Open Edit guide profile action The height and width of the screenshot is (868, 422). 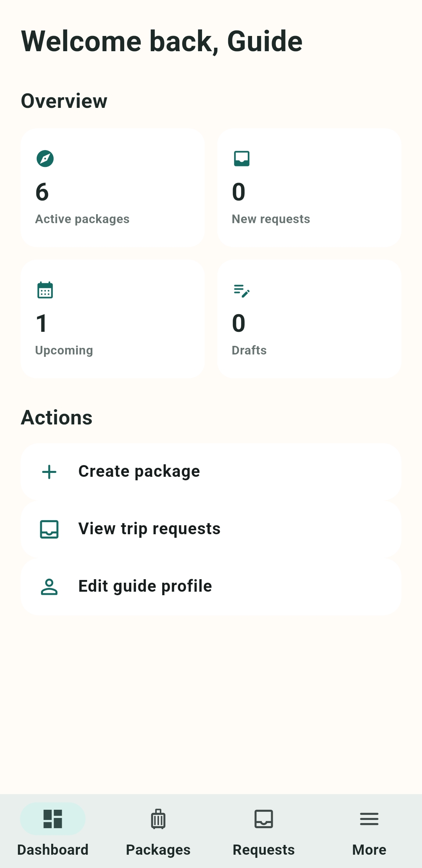(211, 587)
